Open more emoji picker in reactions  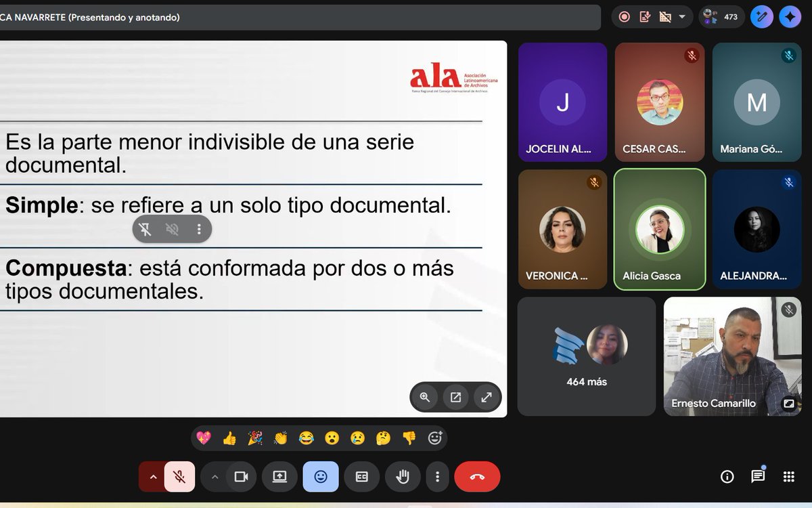coord(435,438)
